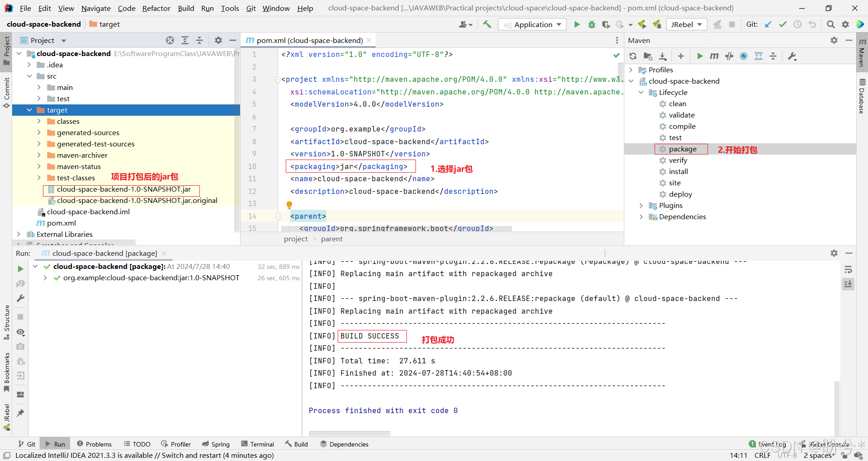This screenshot has width=868, height=461.
Task: Toggle soft-wrap in Run console
Action: (848, 270)
